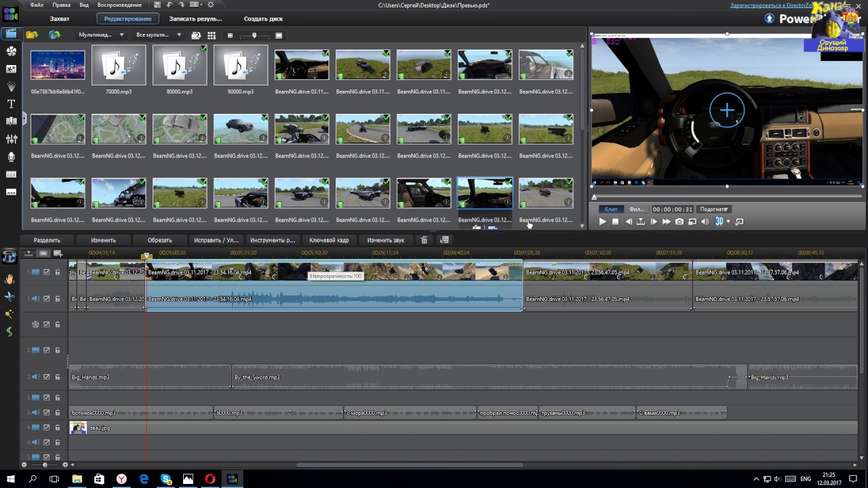The width and height of the screenshot is (868, 488).
Task: Click the Исправить / Ул... button
Action: [216, 240]
